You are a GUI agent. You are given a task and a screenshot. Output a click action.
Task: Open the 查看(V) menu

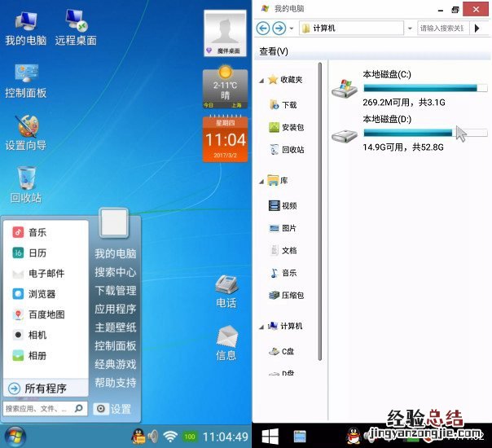[x=274, y=51]
